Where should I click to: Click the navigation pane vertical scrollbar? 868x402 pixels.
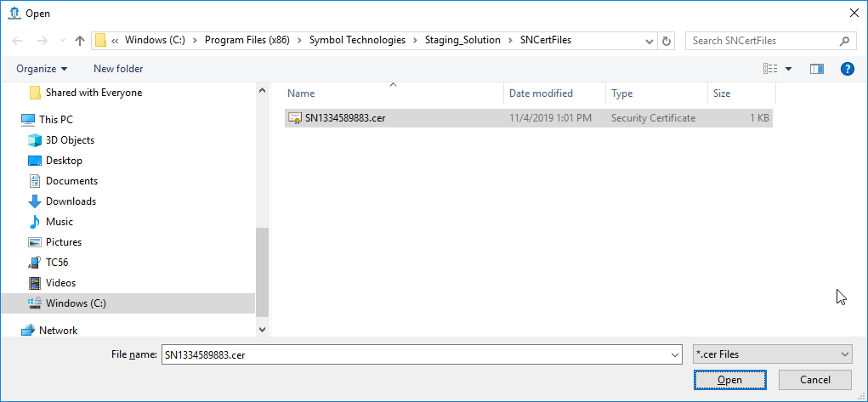click(262, 272)
